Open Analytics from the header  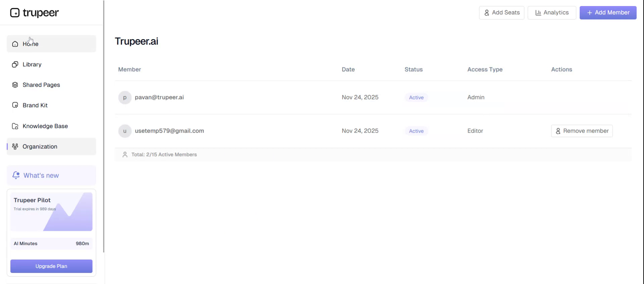552,13
